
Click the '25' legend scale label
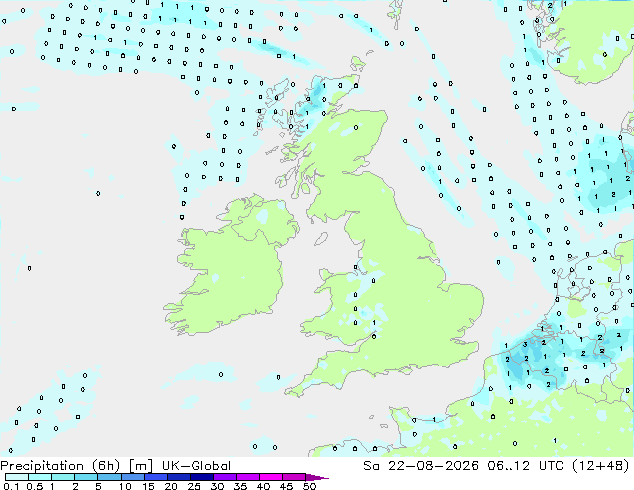click(194, 486)
